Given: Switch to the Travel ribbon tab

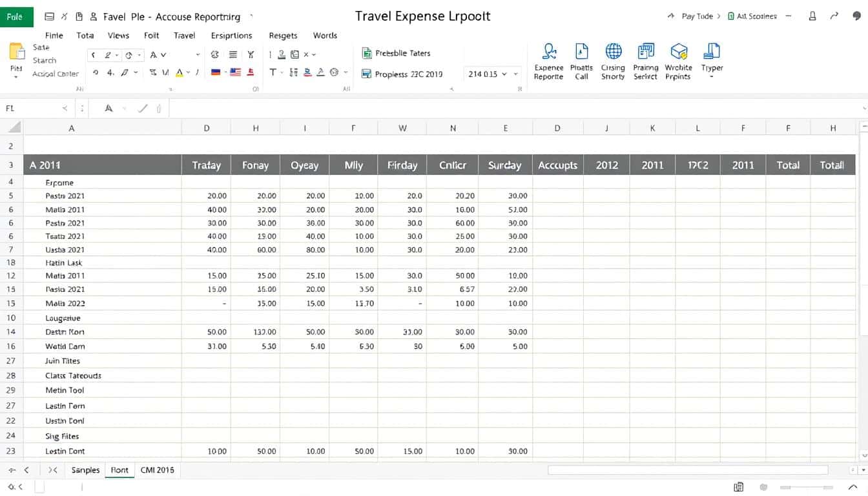Looking at the screenshot, I should coord(184,36).
